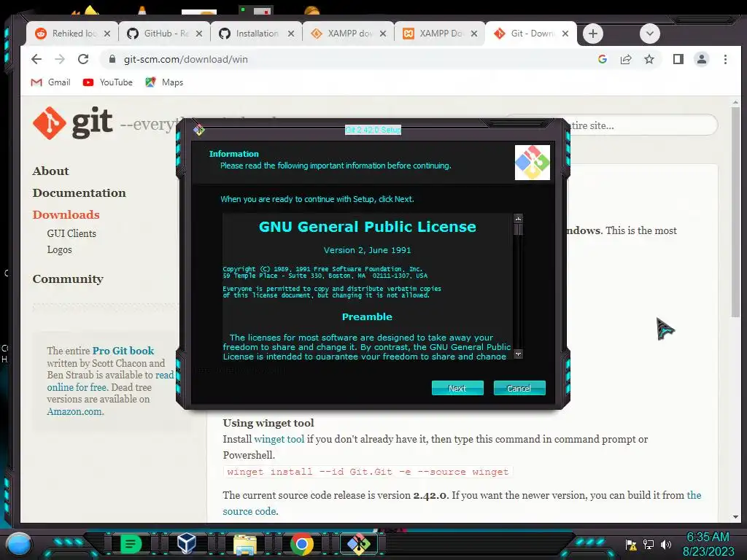Click the Action Center flag tray icon
The width and height of the screenshot is (747, 560).
[x=631, y=544]
